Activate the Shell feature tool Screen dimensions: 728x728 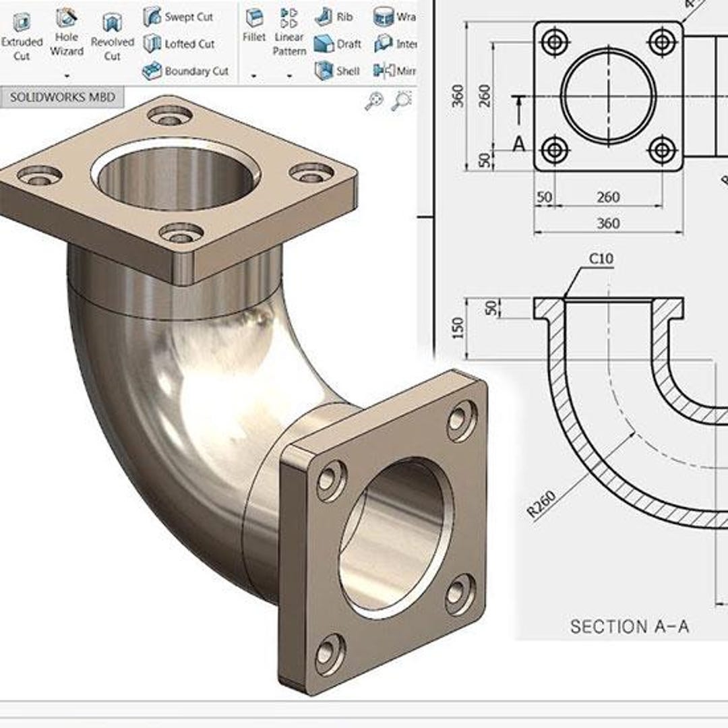[x=337, y=71]
